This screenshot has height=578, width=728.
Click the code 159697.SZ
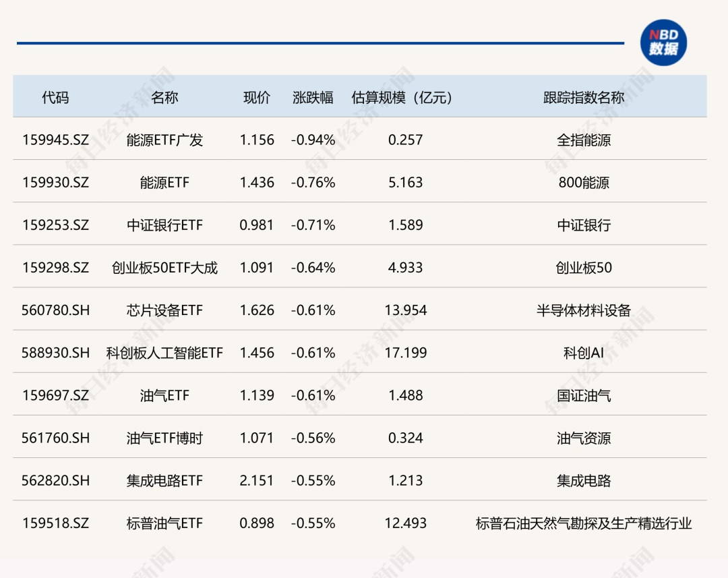(55, 395)
